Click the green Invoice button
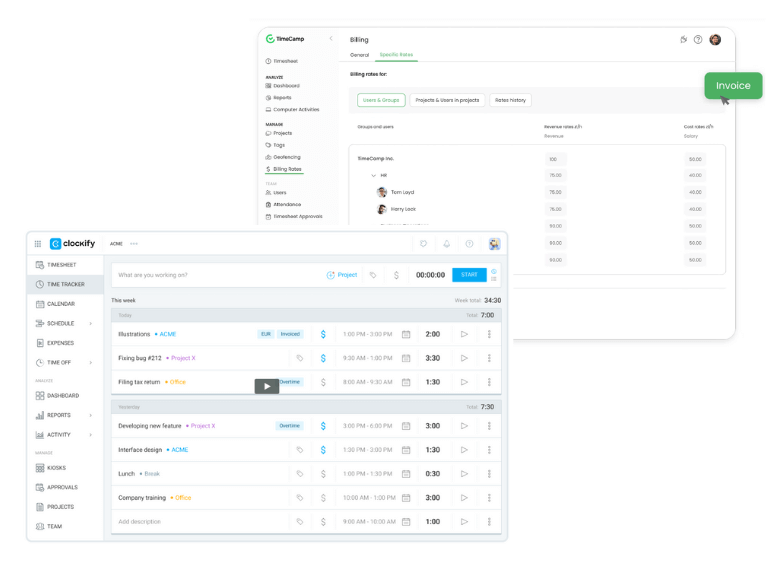779x568 pixels. [x=732, y=86]
